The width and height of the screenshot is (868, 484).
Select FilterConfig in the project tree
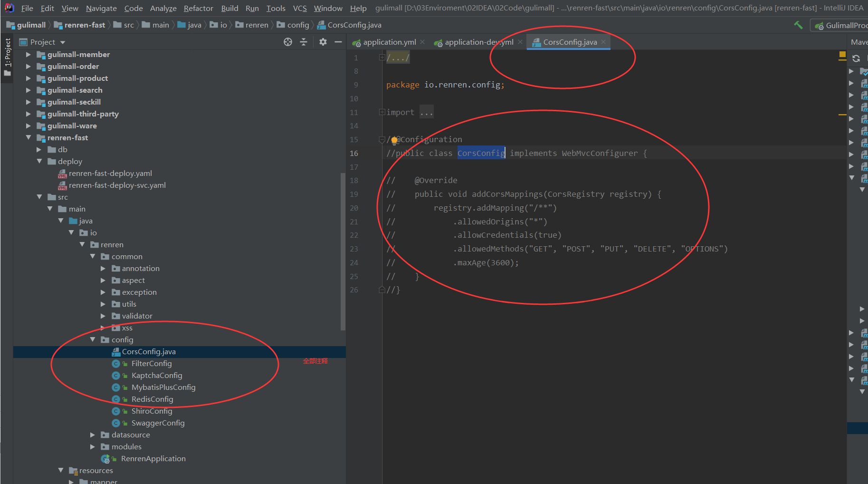[x=152, y=363]
